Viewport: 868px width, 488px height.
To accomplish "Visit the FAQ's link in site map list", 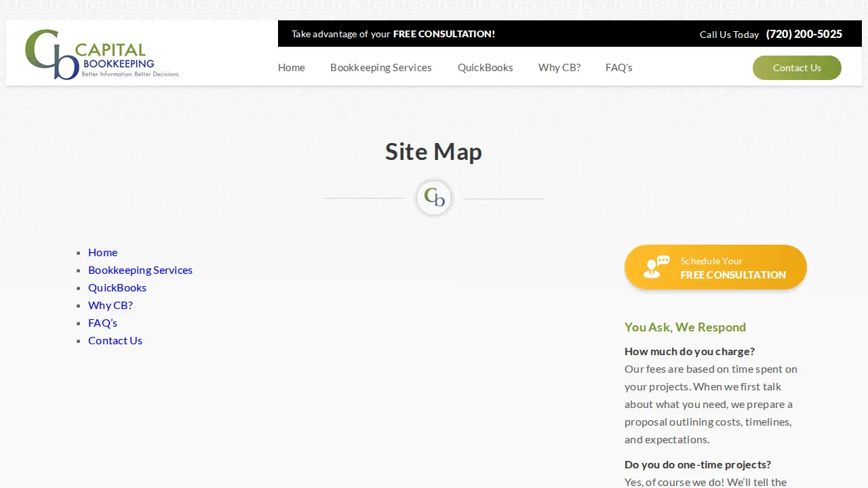I will 103,323.
